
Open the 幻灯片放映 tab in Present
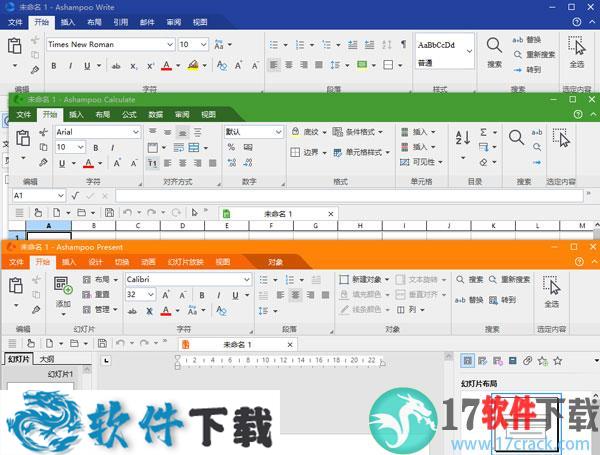tap(186, 262)
